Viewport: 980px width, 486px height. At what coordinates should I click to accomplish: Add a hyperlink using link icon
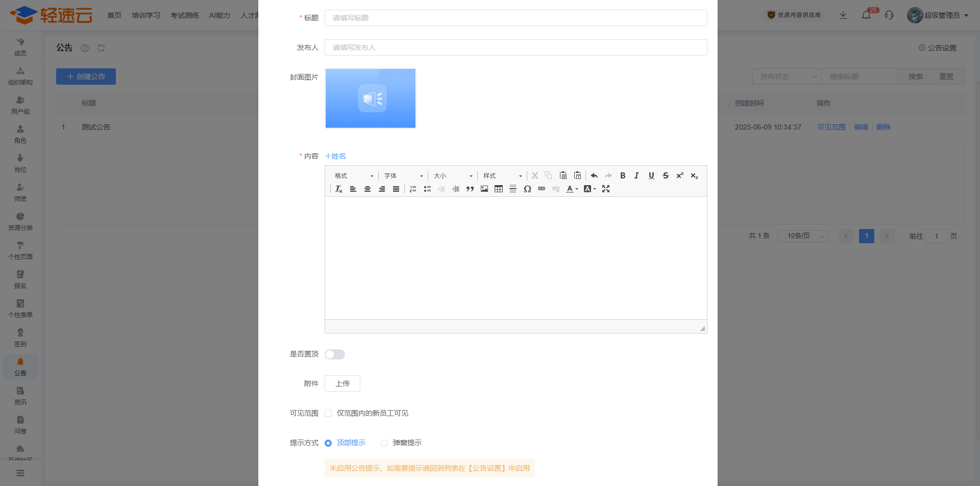pyautogui.click(x=542, y=189)
